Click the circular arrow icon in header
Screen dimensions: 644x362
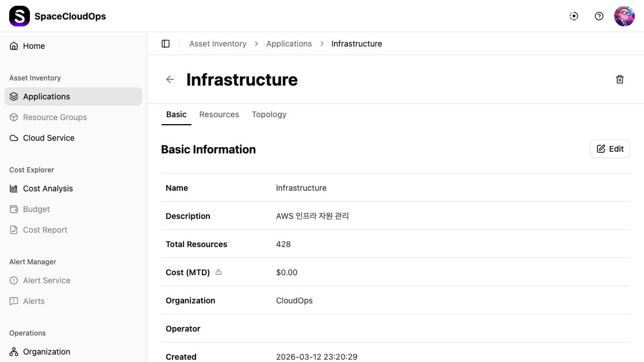[x=574, y=16]
